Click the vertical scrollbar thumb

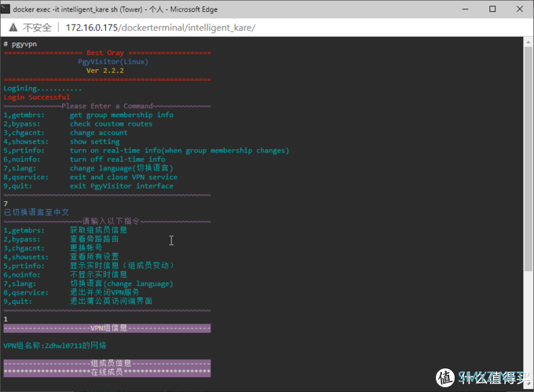click(529, 159)
